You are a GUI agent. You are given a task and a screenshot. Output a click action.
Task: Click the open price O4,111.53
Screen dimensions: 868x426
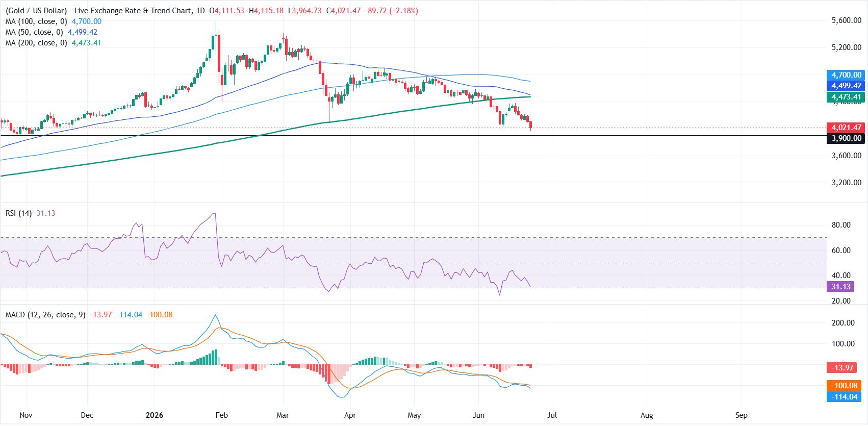(x=227, y=11)
